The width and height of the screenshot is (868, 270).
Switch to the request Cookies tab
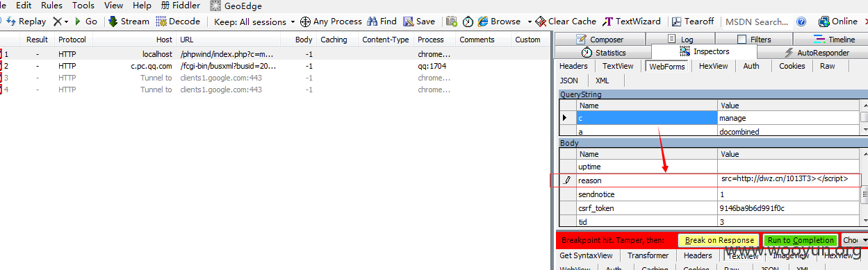(792, 66)
